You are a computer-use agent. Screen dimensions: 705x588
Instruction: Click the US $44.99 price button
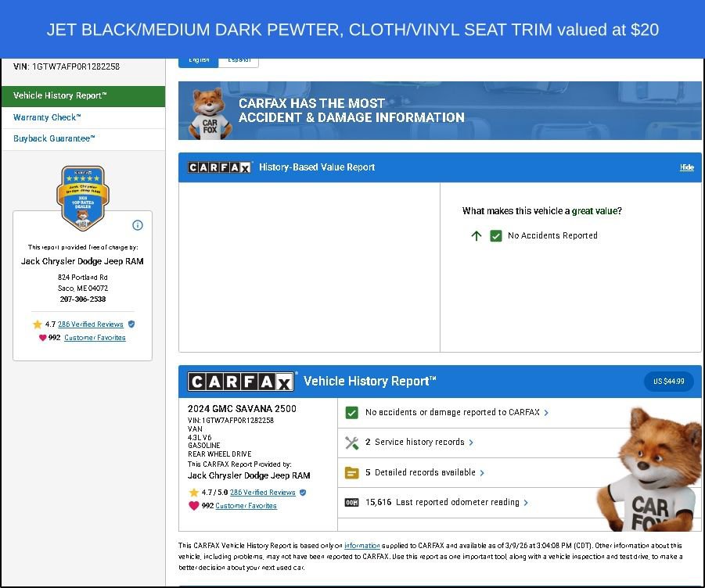click(x=668, y=382)
